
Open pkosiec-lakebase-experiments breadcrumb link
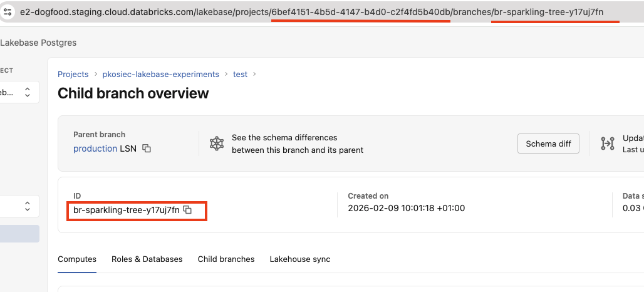[160, 74]
